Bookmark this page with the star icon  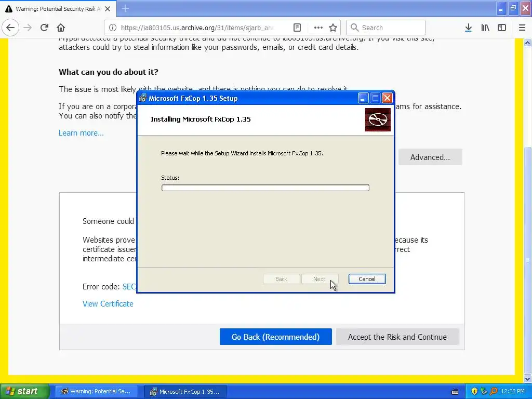click(x=333, y=28)
